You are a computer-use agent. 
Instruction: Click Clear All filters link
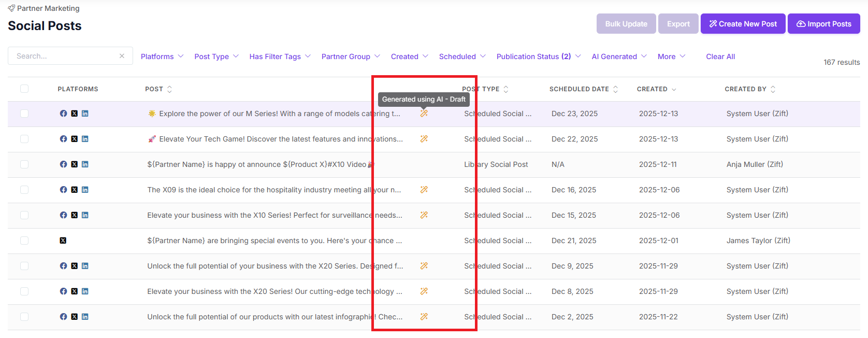[x=720, y=57]
